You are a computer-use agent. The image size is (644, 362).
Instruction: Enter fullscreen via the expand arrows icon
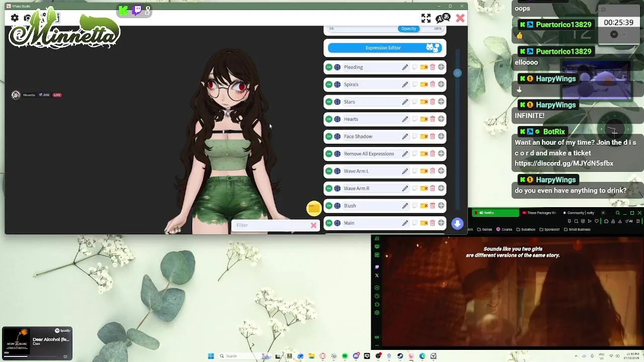(426, 18)
